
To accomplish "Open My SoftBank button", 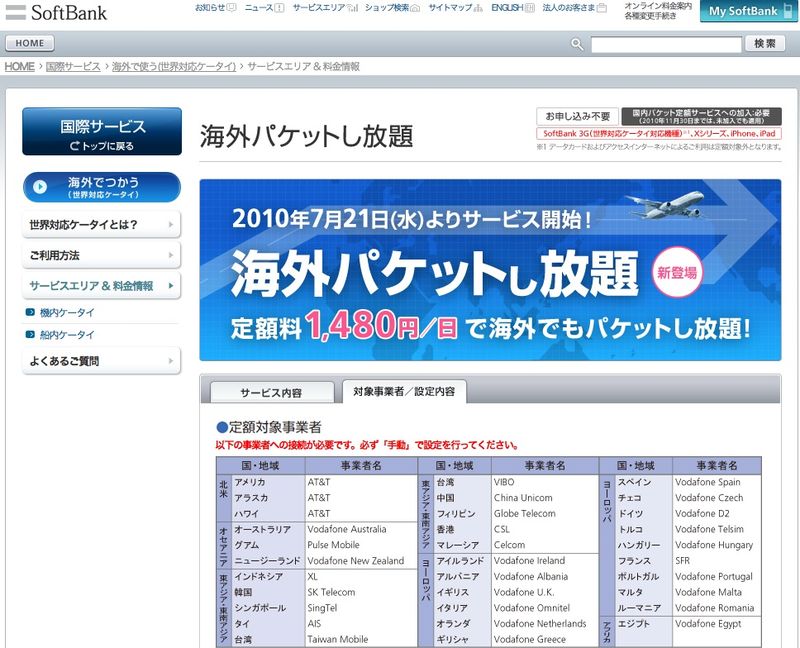I will tap(748, 11).
